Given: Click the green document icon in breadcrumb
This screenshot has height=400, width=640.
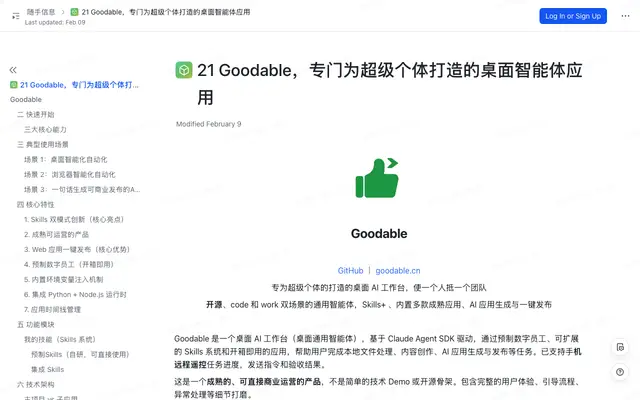Looking at the screenshot, I should pos(74,12).
